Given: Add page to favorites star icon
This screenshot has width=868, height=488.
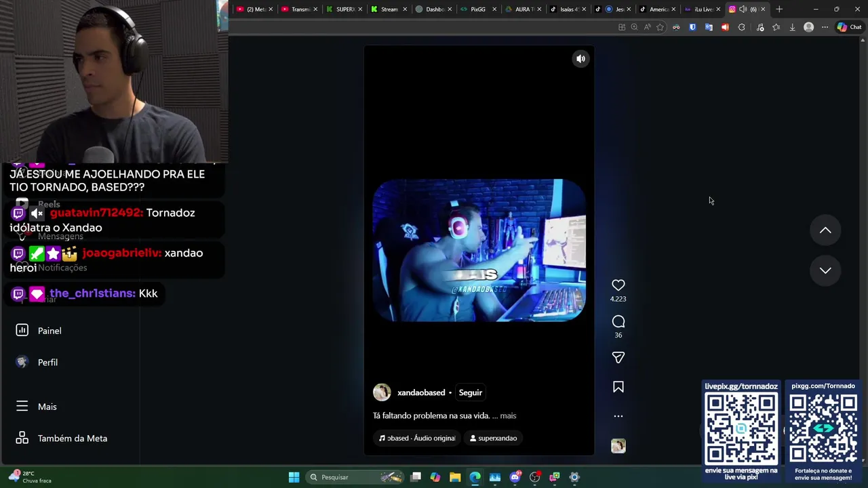Looking at the screenshot, I should [660, 27].
